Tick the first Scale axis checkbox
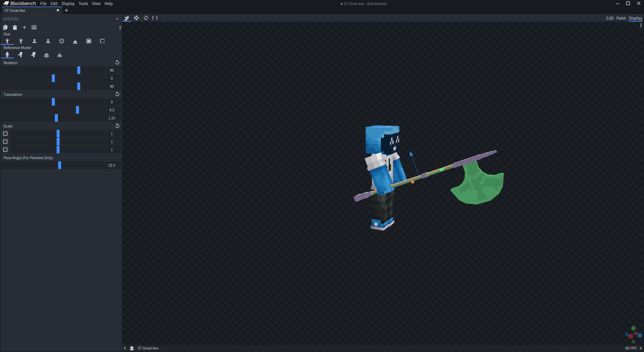 tap(5, 134)
